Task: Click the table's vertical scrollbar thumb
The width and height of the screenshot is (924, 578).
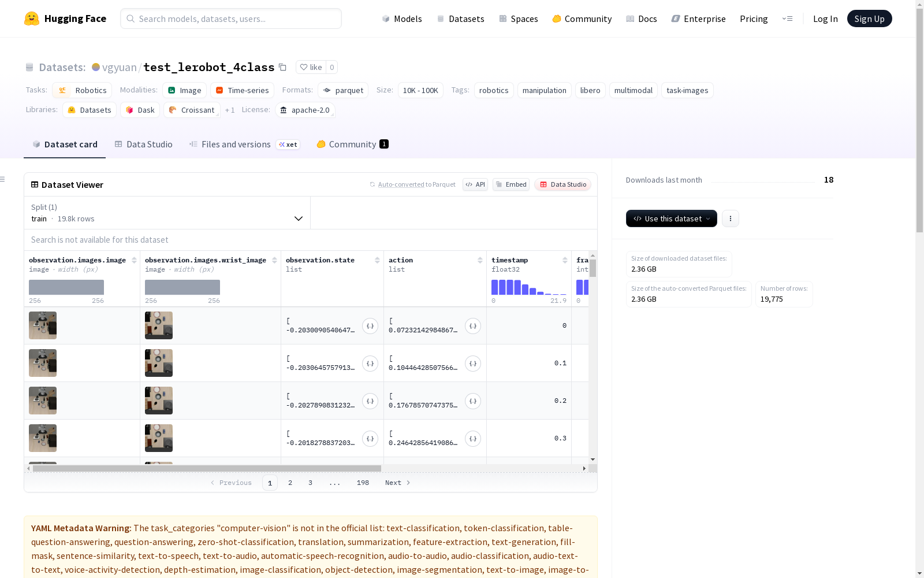Action: pyautogui.click(x=593, y=268)
